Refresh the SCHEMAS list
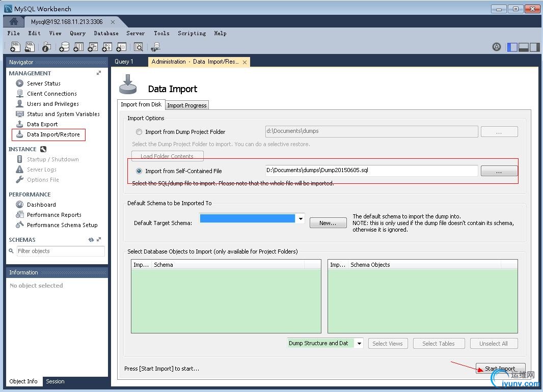 pos(91,239)
